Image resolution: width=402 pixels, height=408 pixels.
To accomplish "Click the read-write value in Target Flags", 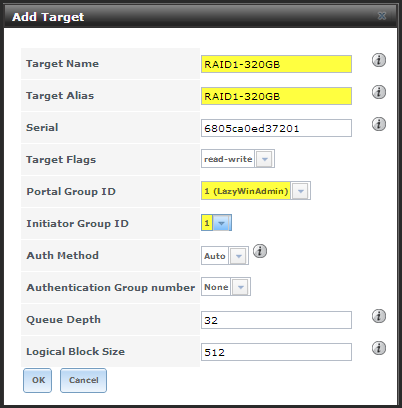I will pos(228,159).
